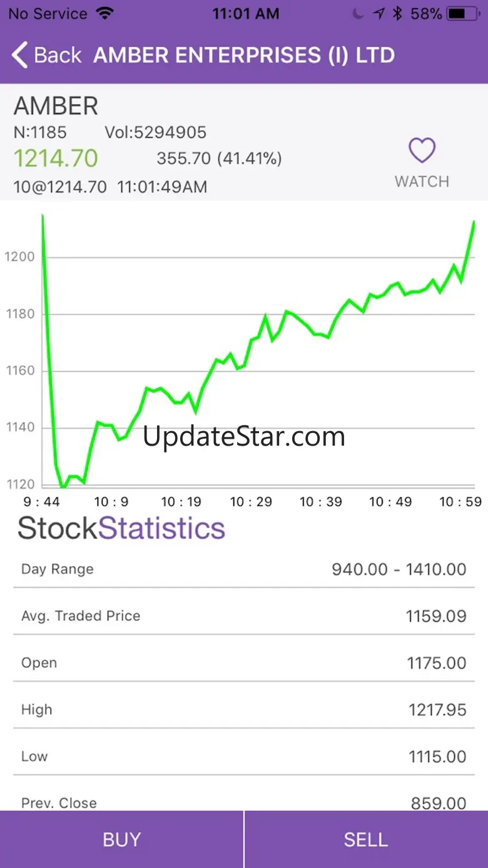
Task: Tap the 10 : 29 chart time marker
Action: [x=251, y=502]
